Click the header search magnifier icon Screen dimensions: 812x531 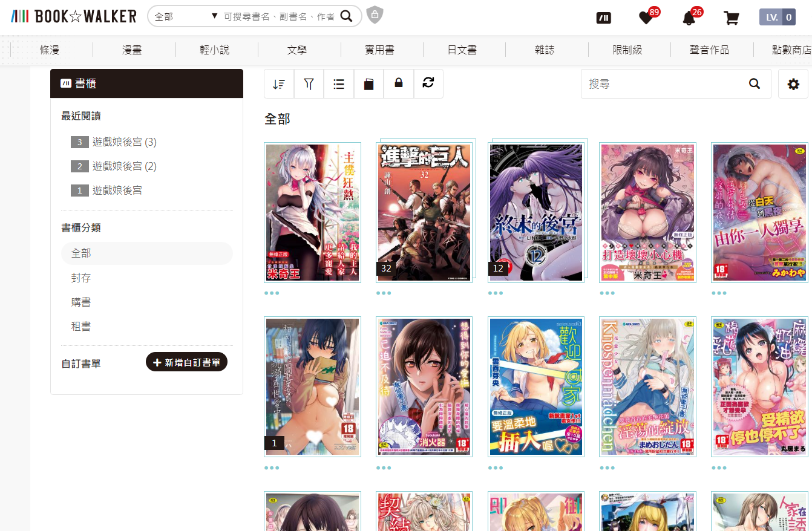[x=346, y=16]
